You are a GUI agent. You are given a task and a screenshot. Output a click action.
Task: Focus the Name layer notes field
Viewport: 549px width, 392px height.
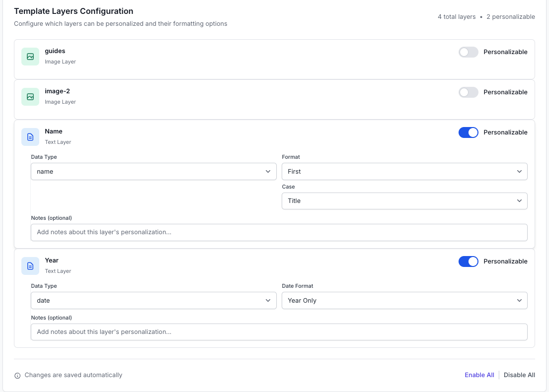[x=279, y=232]
